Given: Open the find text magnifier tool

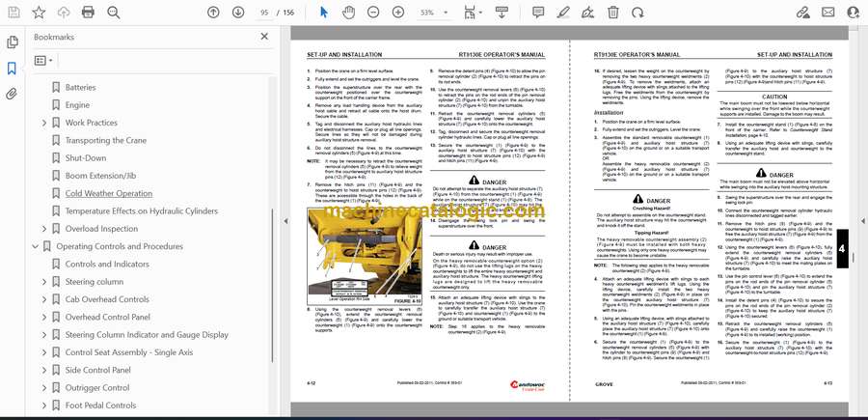Looking at the screenshot, I should click(x=114, y=13).
